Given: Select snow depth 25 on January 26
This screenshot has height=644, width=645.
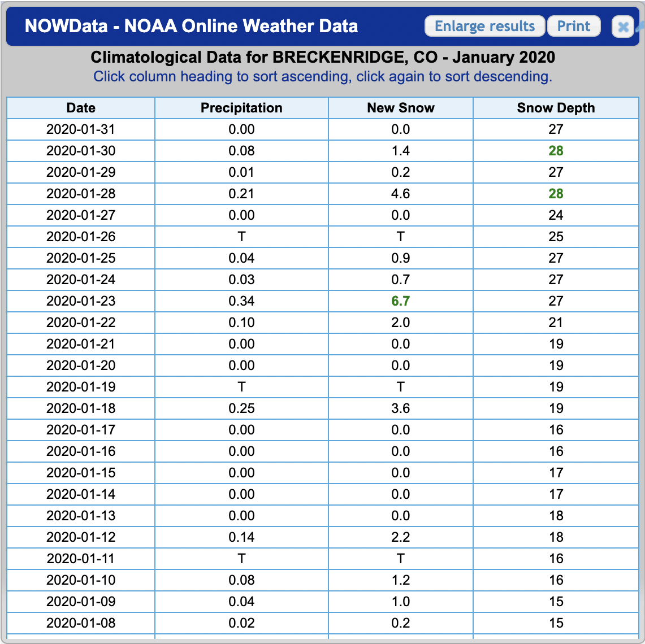Looking at the screenshot, I should tap(556, 237).
